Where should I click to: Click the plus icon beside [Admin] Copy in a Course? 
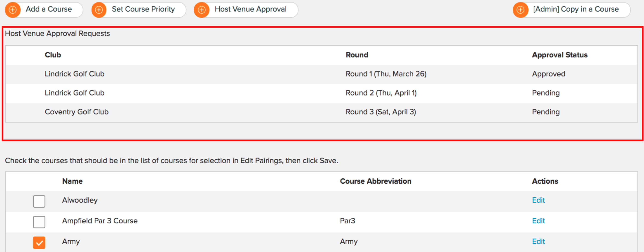coord(520,10)
